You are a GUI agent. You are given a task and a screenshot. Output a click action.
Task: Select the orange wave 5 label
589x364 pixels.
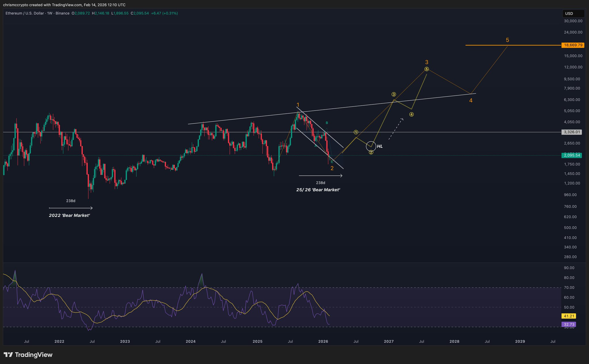click(x=507, y=40)
